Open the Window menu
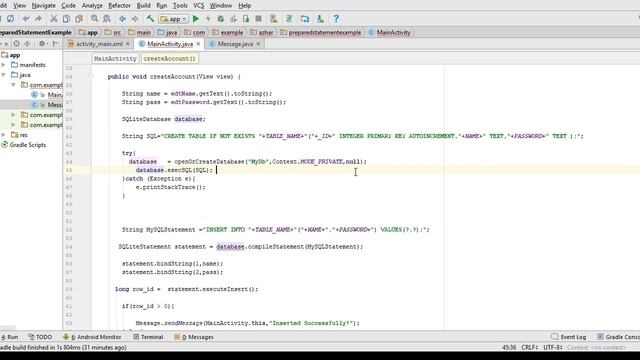 (220, 6)
